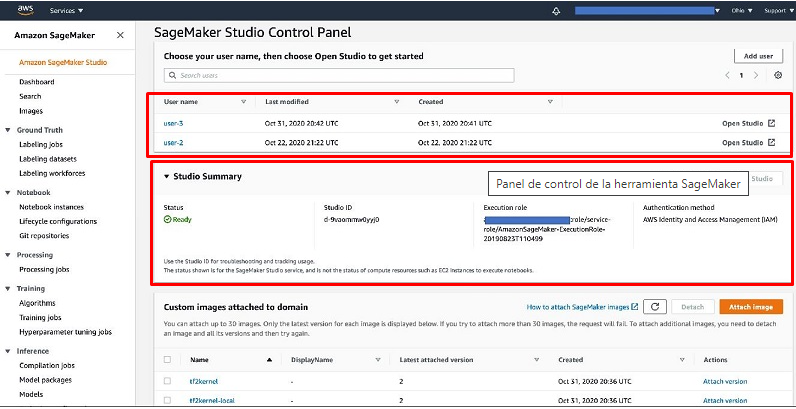This screenshot has width=796, height=409.
Task: Open Amazon SageMaker Studio in sidebar
Action: [x=63, y=63]
